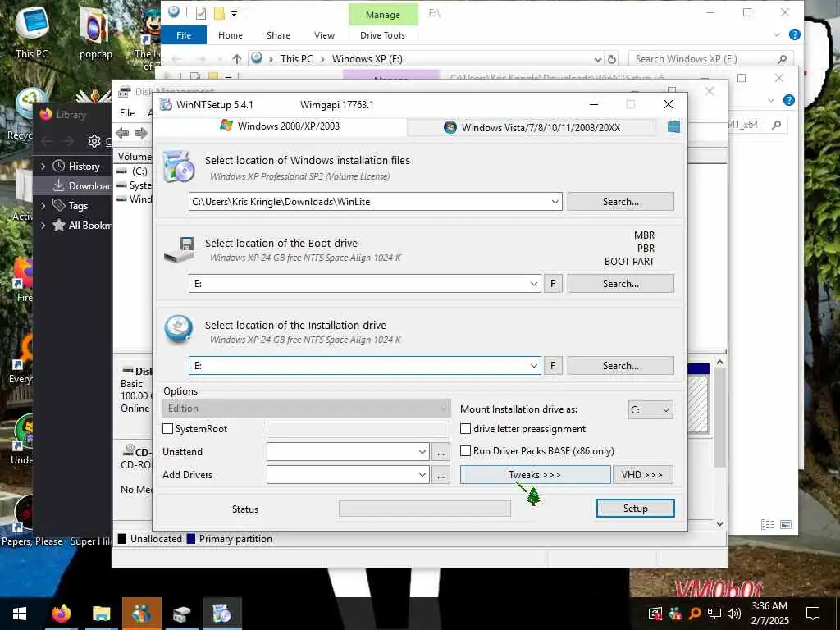Viewport: 840px width, 630px height.
Task: Go up one folder level in Explorer
Action: (x=237, y=59)
